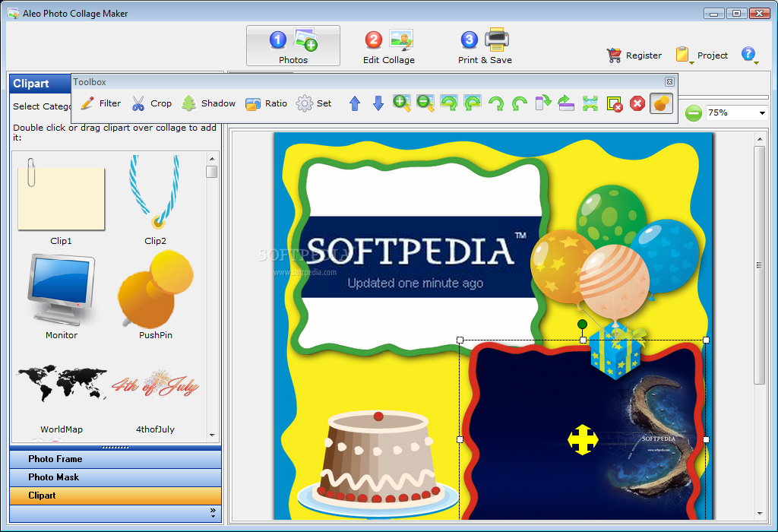The height and width of the screenshot is (532, 778).
Task: Click the yellow square with red X icon
Action: (x=614, y=103)
